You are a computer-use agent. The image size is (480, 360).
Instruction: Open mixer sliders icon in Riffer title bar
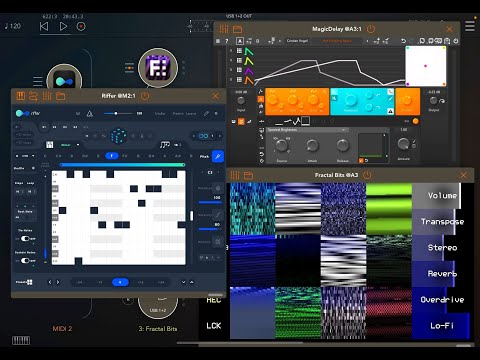point(47,96)
